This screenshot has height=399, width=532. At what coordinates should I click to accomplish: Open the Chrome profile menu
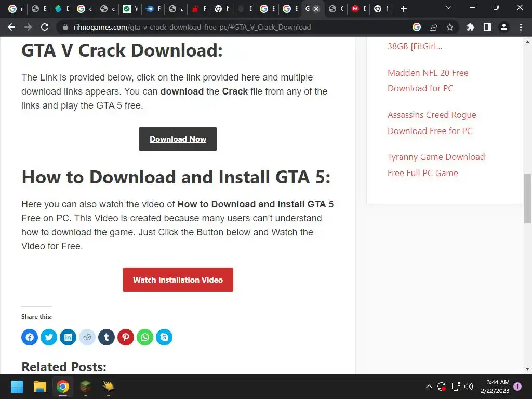click(x=504, y=27)
